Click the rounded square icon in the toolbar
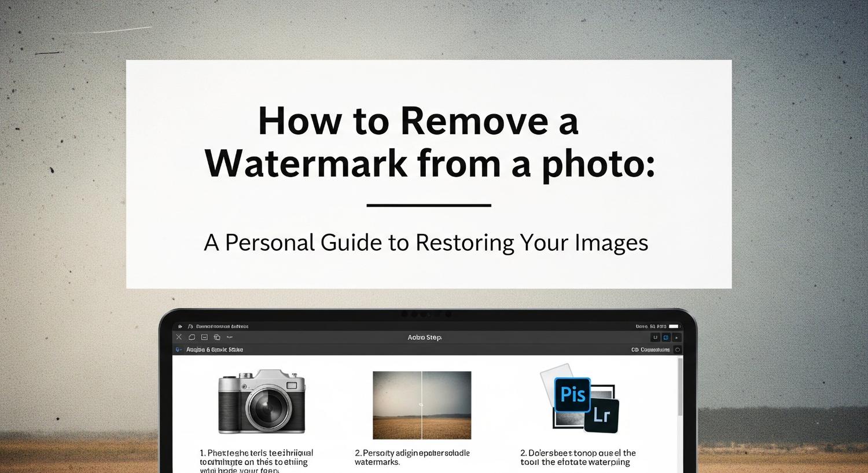This screenshot has width=868, height=473. pyautogui.click(x=192, y=337)
